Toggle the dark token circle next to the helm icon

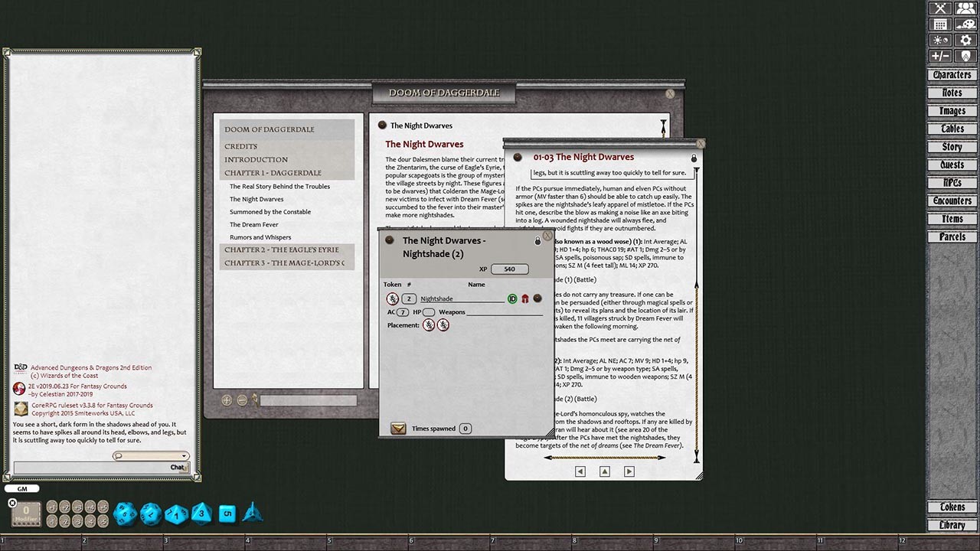537,298
